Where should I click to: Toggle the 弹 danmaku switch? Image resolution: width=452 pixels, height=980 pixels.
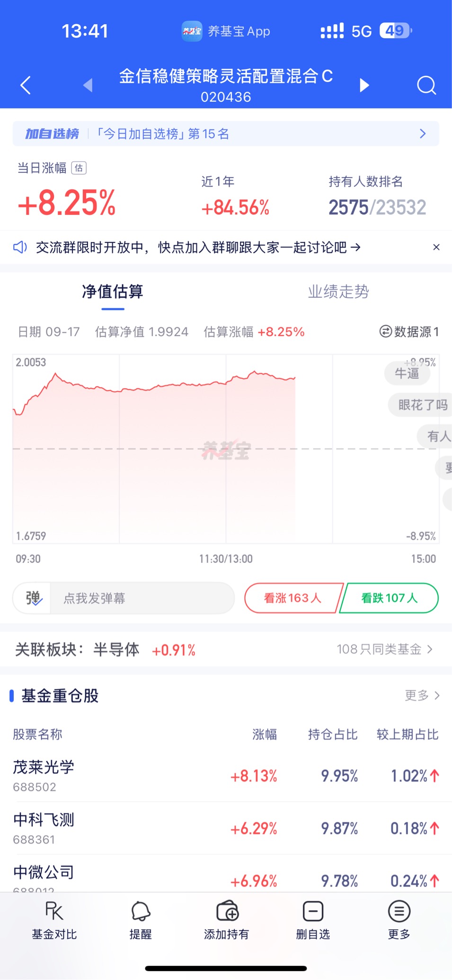33,598
